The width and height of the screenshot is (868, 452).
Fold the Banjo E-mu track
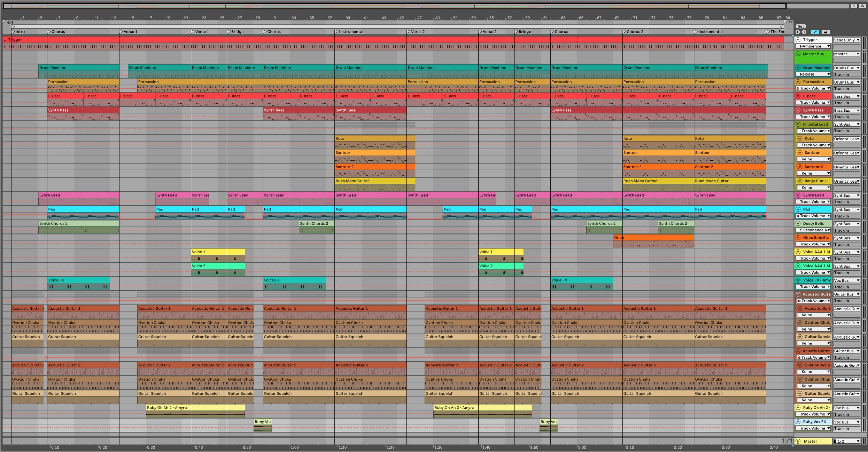pyautogui.click(x=800, y=181)
